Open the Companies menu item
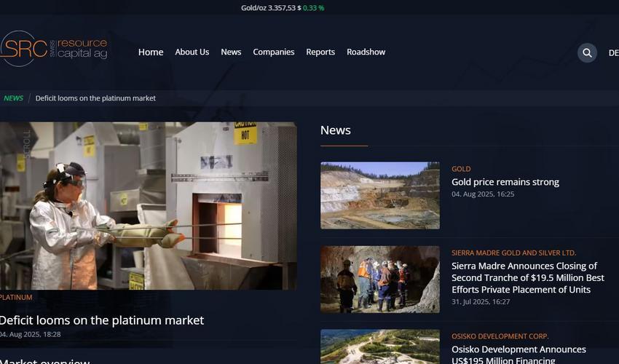The width and height of the screenshot is (619, 364). pyautogui.click(x=273, y=52)
